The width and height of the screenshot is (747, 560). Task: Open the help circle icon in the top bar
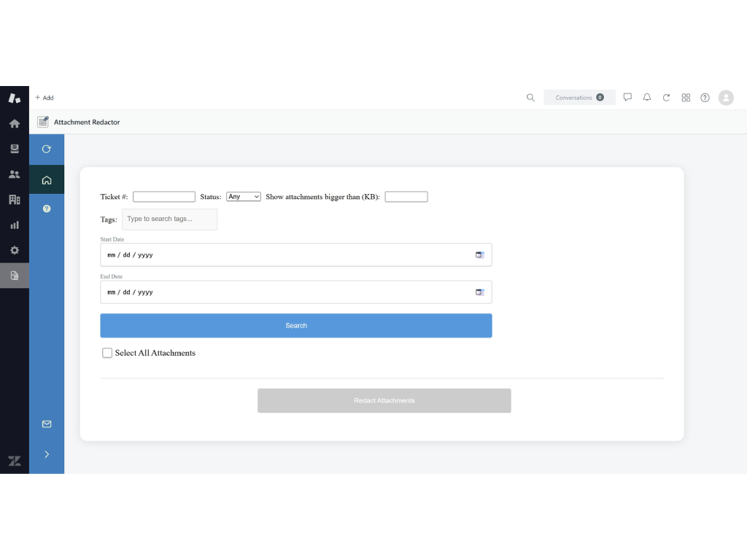[x=705, y=98]
